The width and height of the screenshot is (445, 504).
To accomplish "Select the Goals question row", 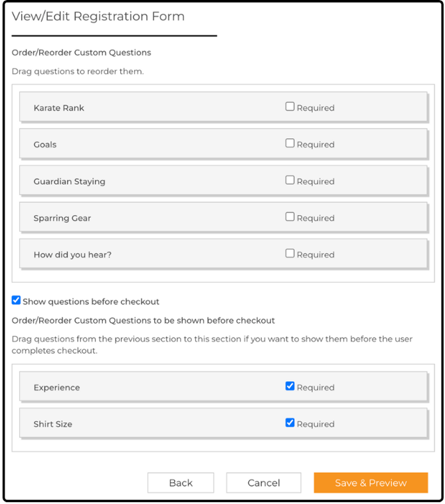I will [223, 143].
